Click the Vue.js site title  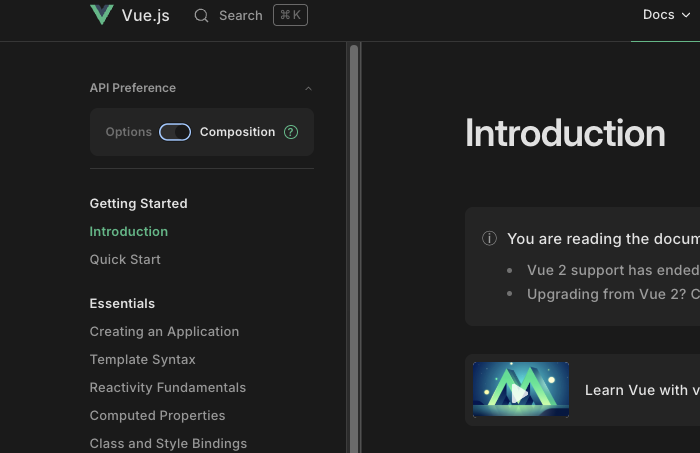point(146,16)
